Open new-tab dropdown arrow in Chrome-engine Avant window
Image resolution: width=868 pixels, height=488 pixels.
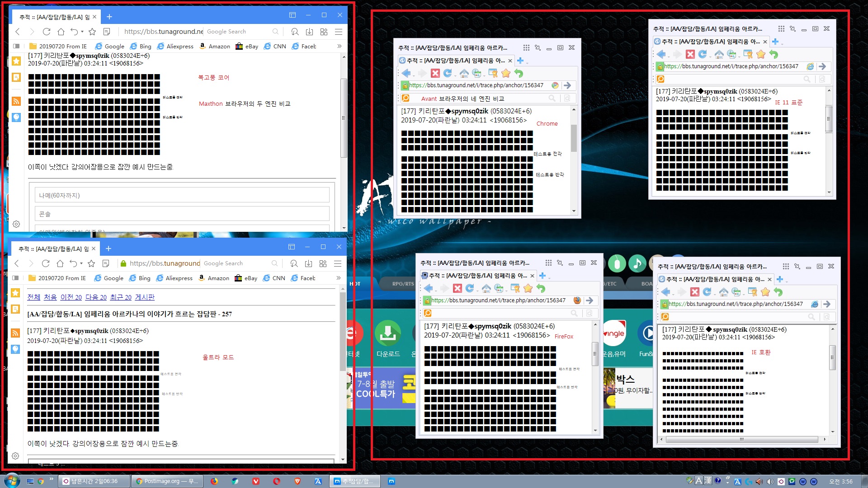click(x=527, y=62)
